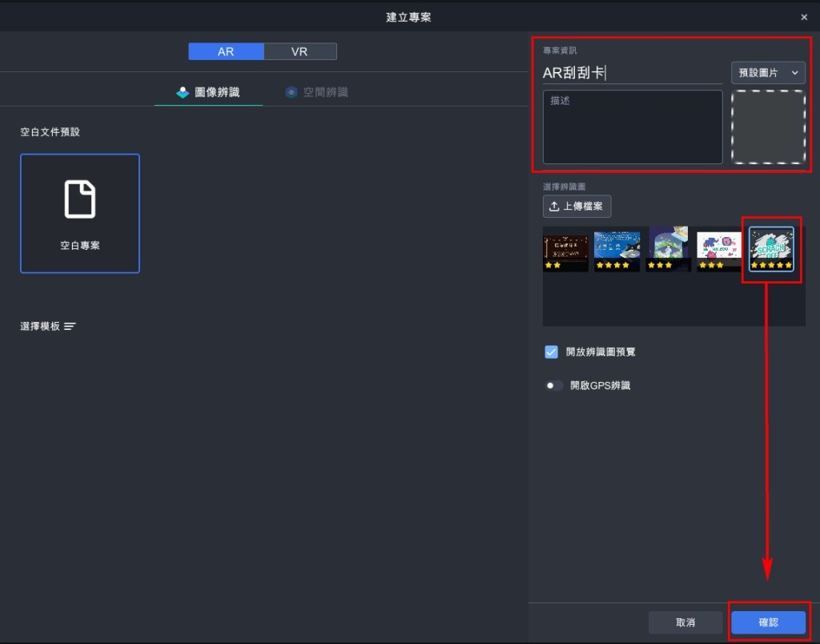Click the 空間辨識 cube icon
Screen dimensions: 820x644
[x=291, y=92]
